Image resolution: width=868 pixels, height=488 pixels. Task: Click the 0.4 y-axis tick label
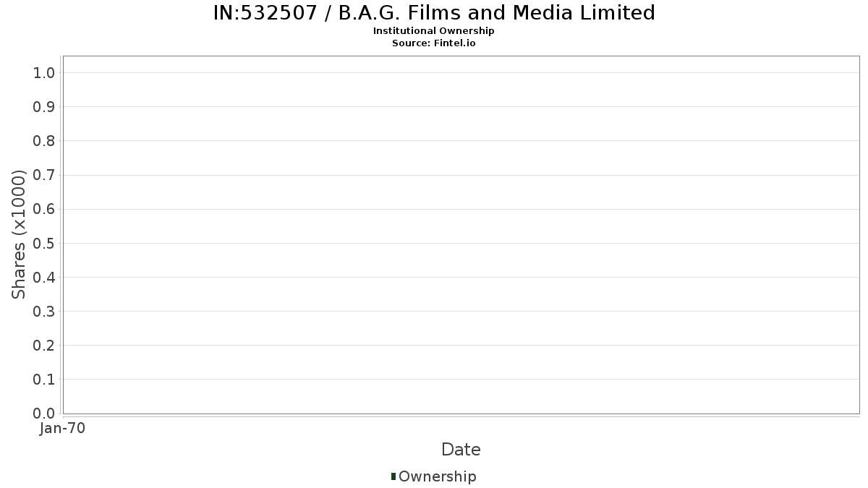(x=44, y=278)
